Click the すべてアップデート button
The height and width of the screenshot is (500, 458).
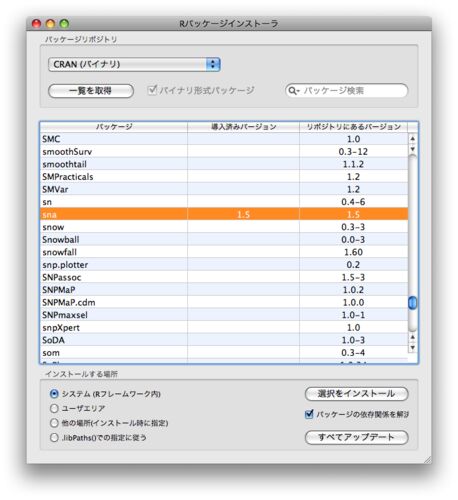coord(356,437)
